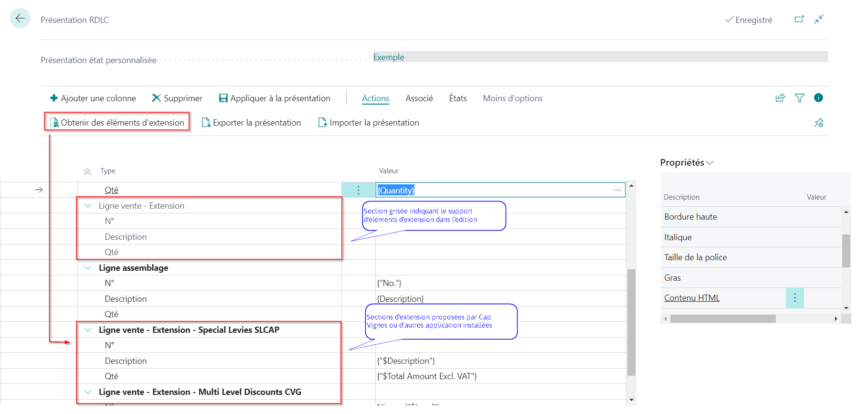Pin the action bar with pin icon
Image resolution: width=868 pixels, height=414 pixels.
[x=819, y=123]
